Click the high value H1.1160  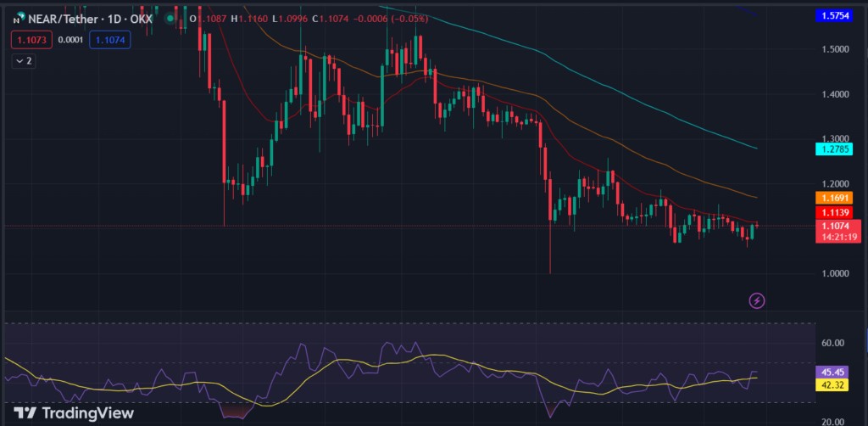coord(250,19)
